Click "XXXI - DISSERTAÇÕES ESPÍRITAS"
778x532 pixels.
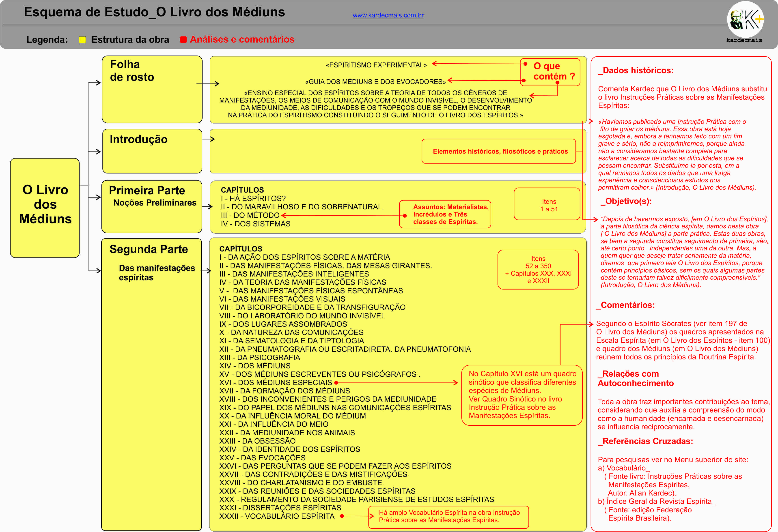[x=280, y=508]
